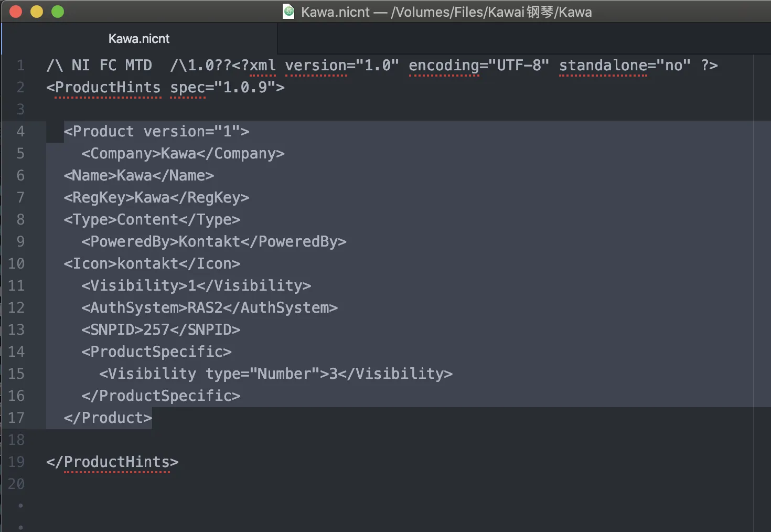Click gutter line number 20
Screen dimensions: 771x532
pyautogui.click(x=16, y=484)
